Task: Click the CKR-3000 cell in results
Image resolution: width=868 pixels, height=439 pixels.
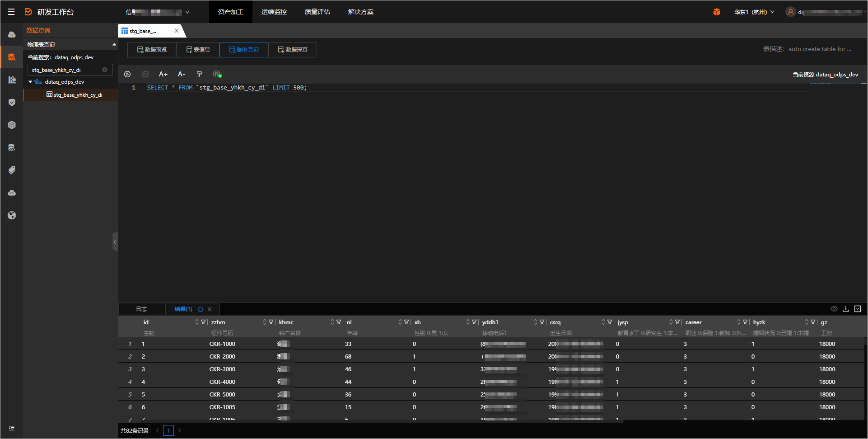Action: pos(222,369)
